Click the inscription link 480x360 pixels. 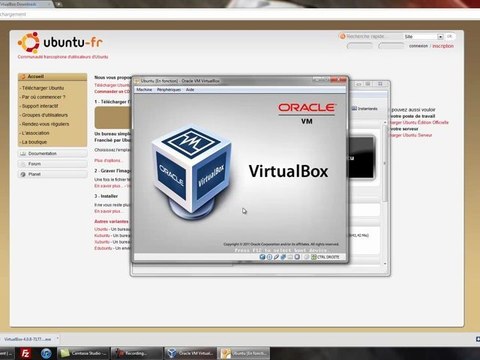click(443, 46)
